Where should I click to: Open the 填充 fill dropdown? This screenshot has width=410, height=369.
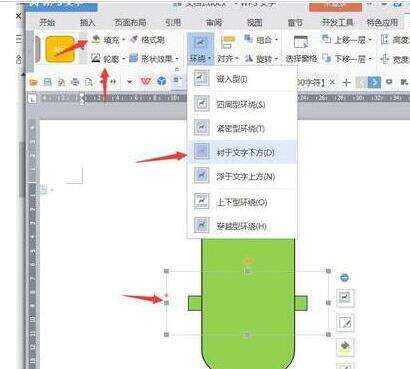pos(109,40)
